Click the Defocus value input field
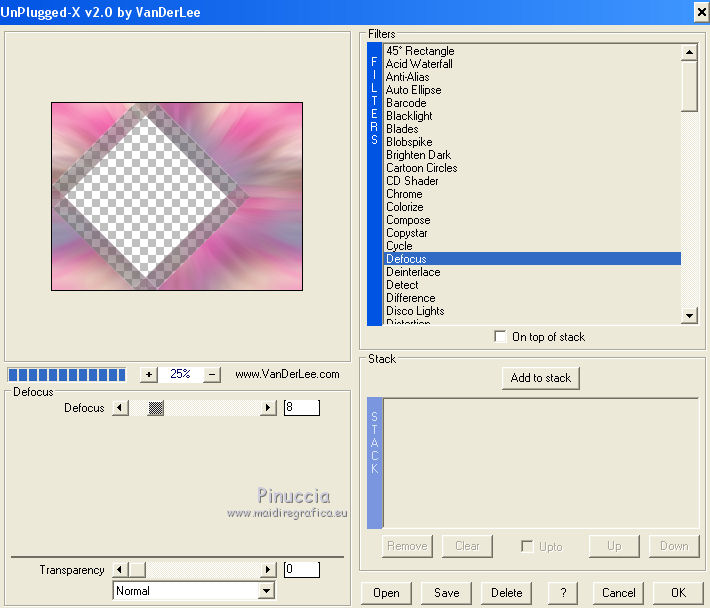Image resolution: width=710 pixels, height=608 pixels. (302, 407)
